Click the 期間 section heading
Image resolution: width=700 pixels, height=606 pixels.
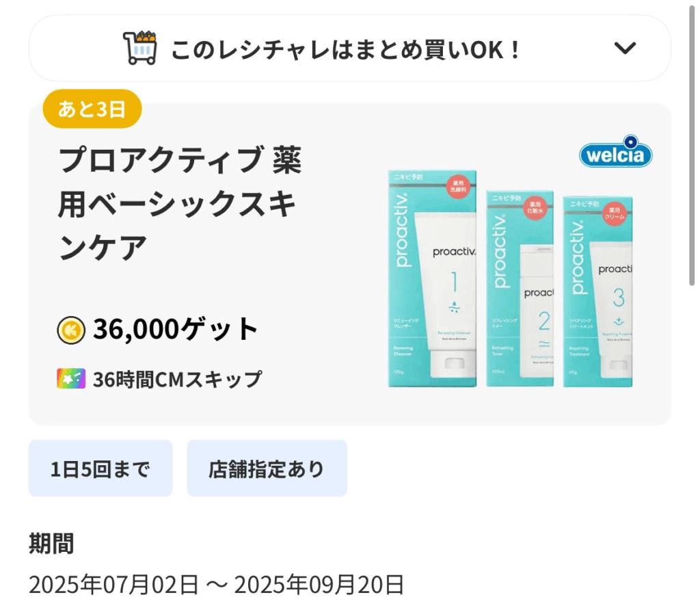[51, 544]
